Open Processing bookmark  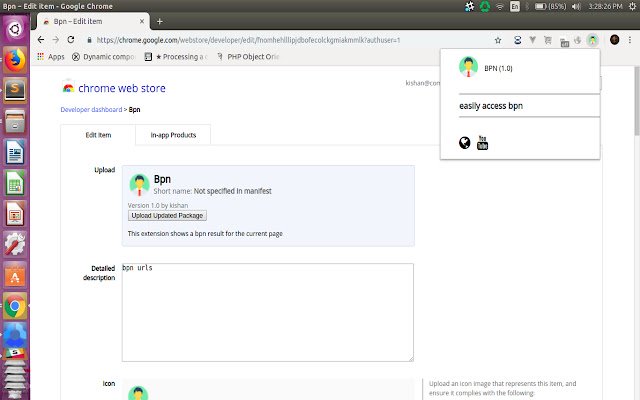tap(176, 57)
